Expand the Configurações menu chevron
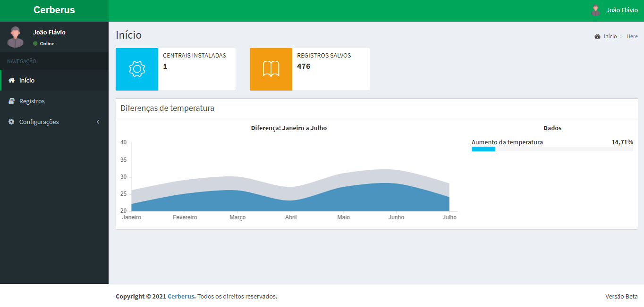644x307 pixels. point(98,122)
